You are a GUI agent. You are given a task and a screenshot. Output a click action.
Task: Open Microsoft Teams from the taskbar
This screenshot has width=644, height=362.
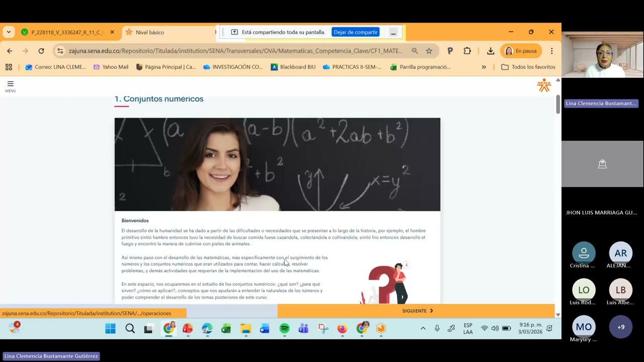click(x=303, y=329)
